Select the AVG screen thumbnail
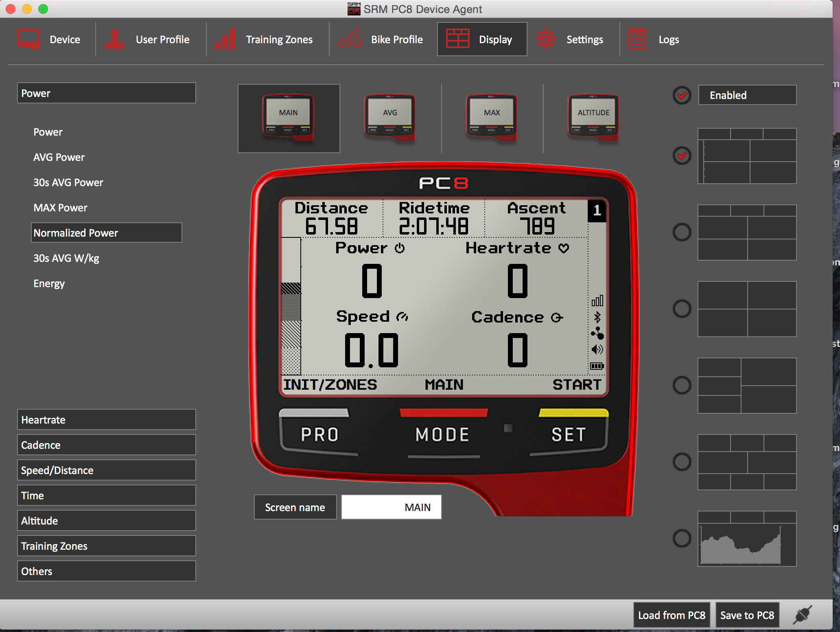 click(x=390, y=118)
